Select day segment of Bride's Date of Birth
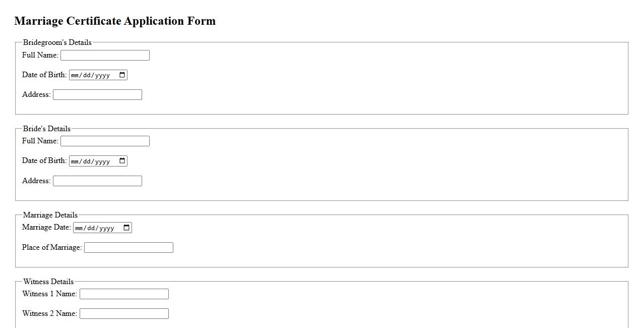644x328 pixels. (x=87, y=161)
